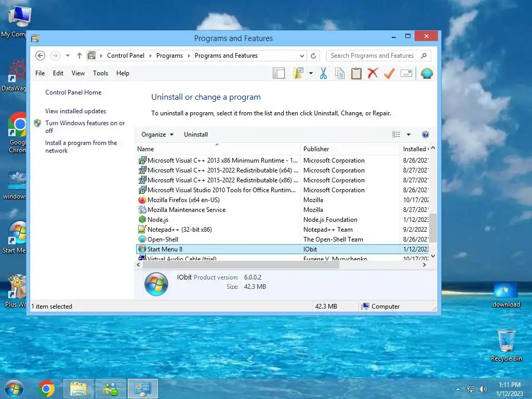
Task: Open the taskbar users/network app icon
Action: click(x=111, y=389)
